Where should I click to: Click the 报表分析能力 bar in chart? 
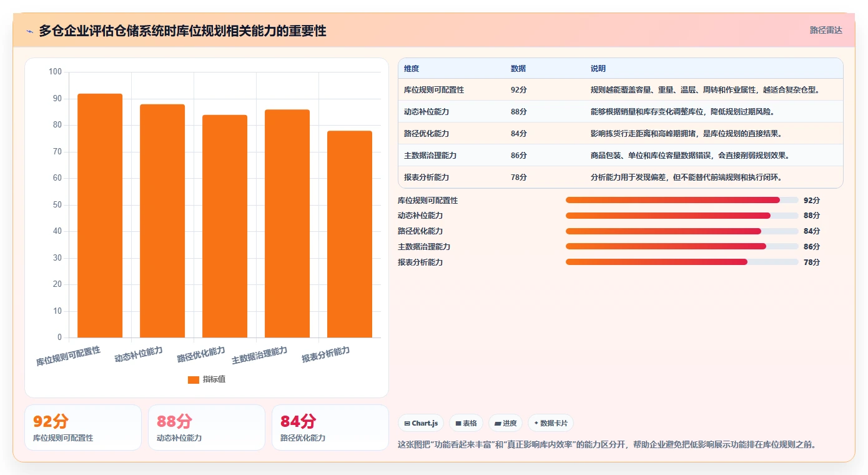[350, 234]
